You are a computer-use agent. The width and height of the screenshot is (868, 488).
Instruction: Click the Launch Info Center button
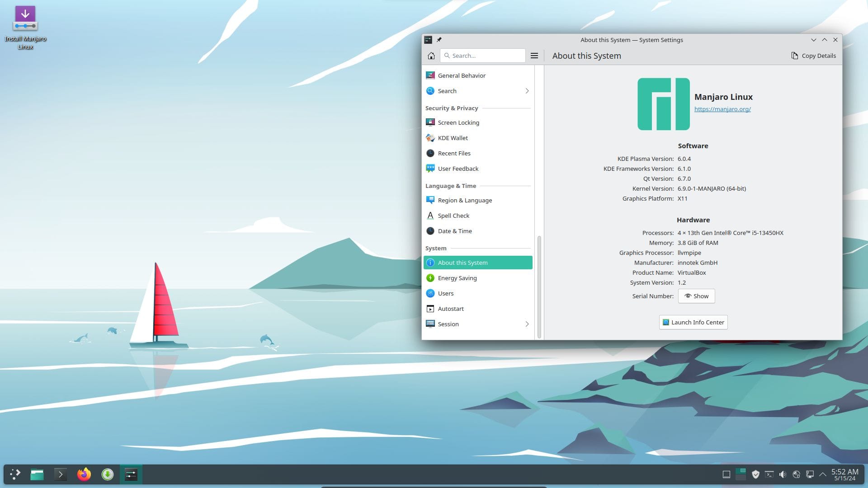(693, 322)
